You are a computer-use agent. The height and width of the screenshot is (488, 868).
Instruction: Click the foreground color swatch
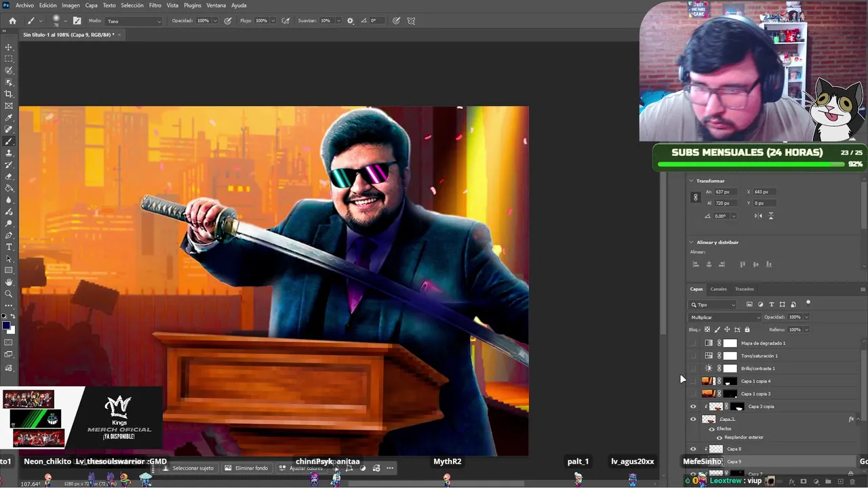7,326
